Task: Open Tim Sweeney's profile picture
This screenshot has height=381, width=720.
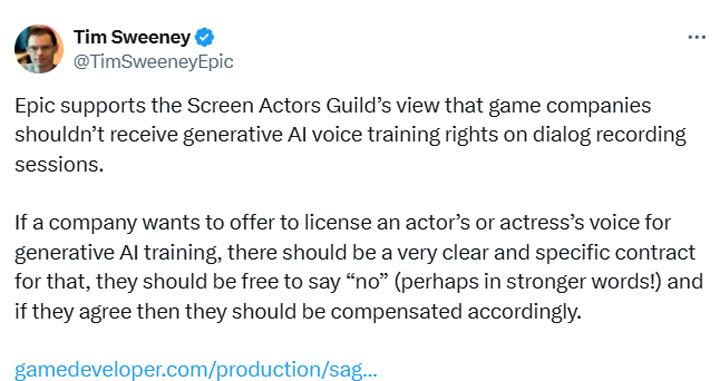Action: 39,49
